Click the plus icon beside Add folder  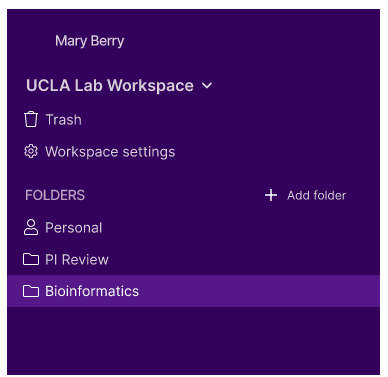[x=271, y=195]
